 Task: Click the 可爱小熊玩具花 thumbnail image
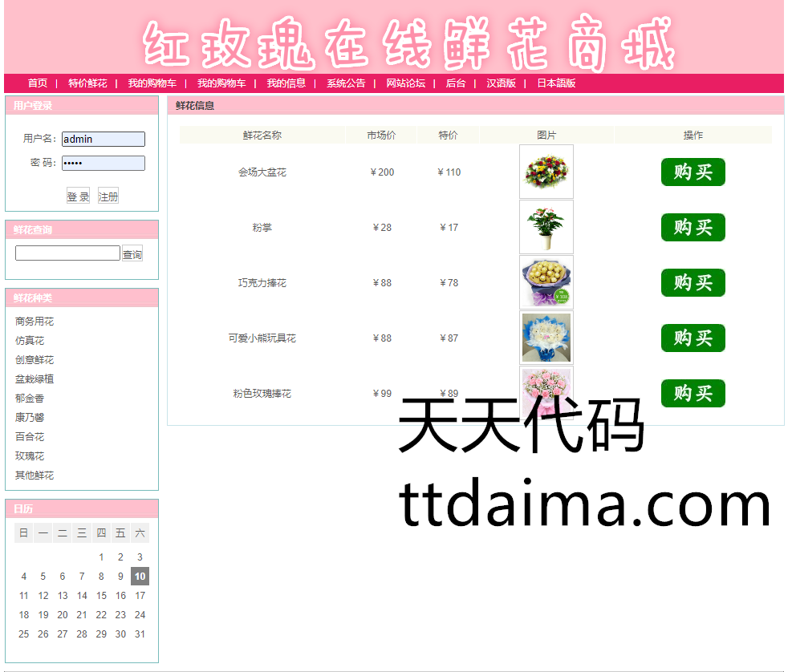coord(546,338)
